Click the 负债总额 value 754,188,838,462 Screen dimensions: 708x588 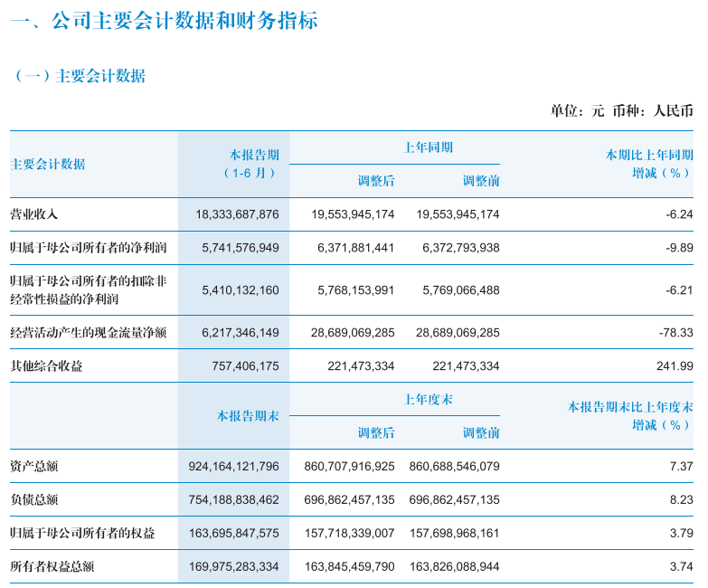coord(233,499)
